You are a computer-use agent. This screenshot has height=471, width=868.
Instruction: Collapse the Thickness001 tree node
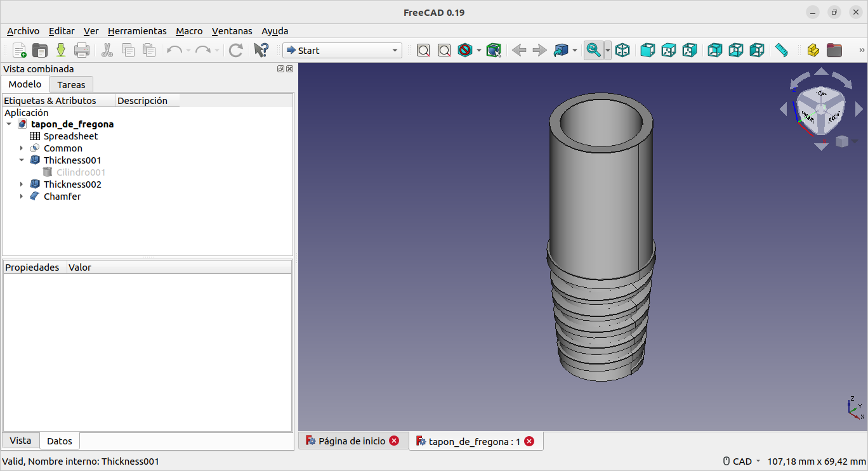pyautogui.click(x=22, y=160)
